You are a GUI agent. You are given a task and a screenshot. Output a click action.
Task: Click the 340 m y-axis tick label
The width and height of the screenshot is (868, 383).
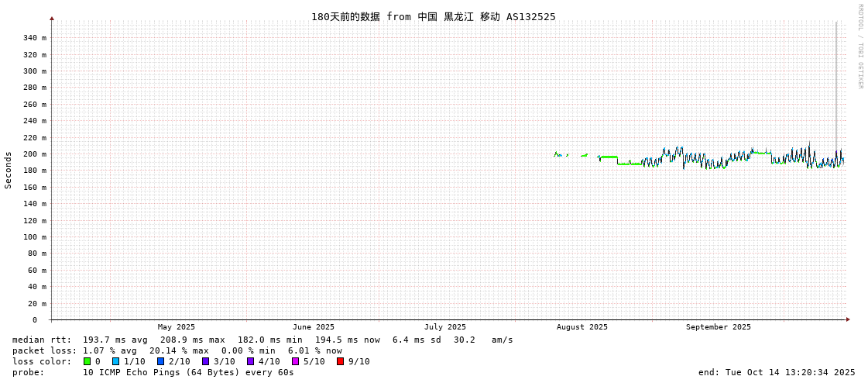[34, 38]
